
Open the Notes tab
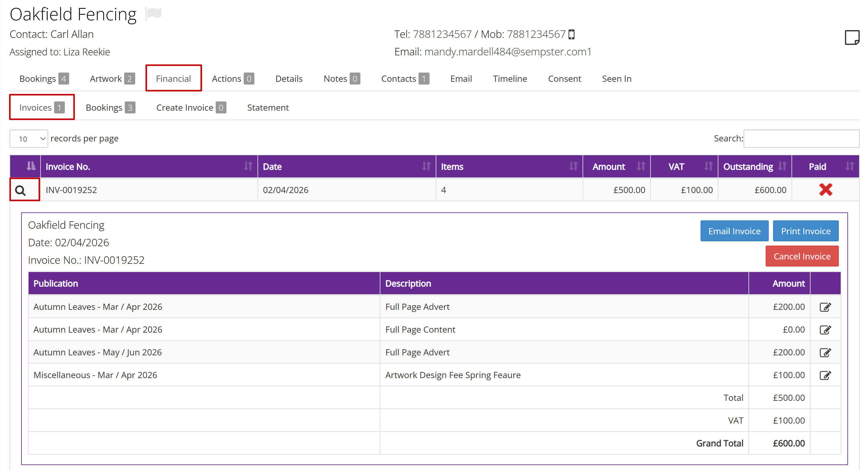(x=342, y=79)
